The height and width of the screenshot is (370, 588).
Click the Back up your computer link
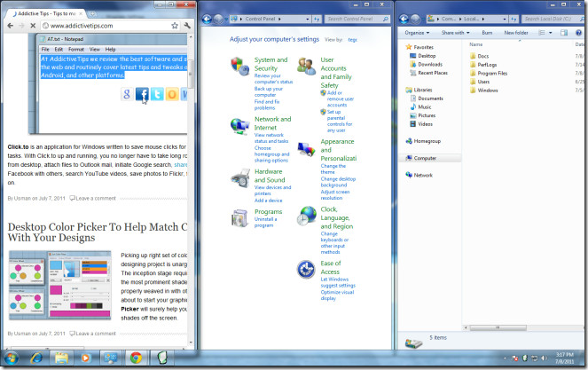tap(269, 92)
